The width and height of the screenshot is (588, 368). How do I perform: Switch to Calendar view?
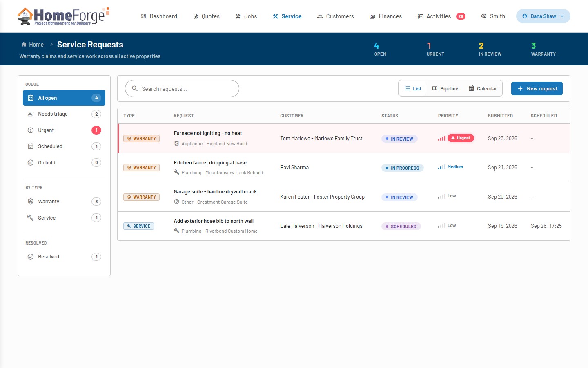pyautogui.click(x=483, y=88)
